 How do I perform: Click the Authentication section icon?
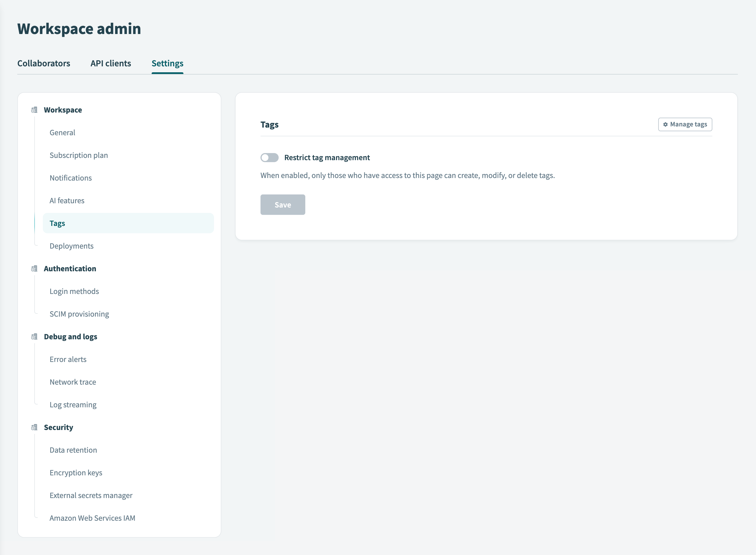tap(34, 269)
